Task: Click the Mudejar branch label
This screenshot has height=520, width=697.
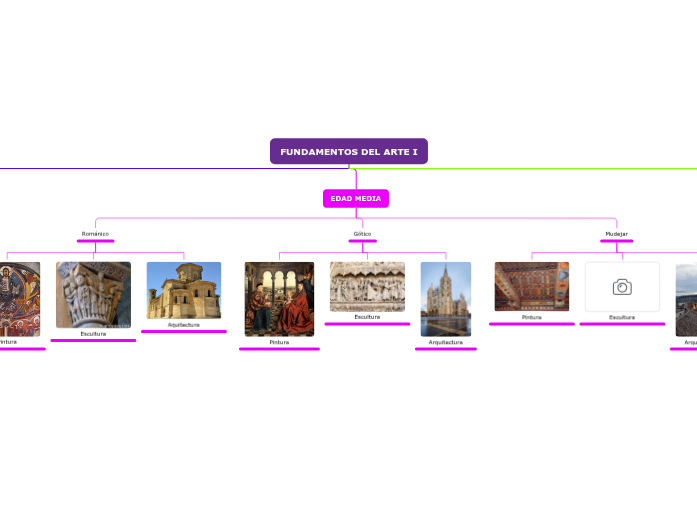Action: coord(616,234)
